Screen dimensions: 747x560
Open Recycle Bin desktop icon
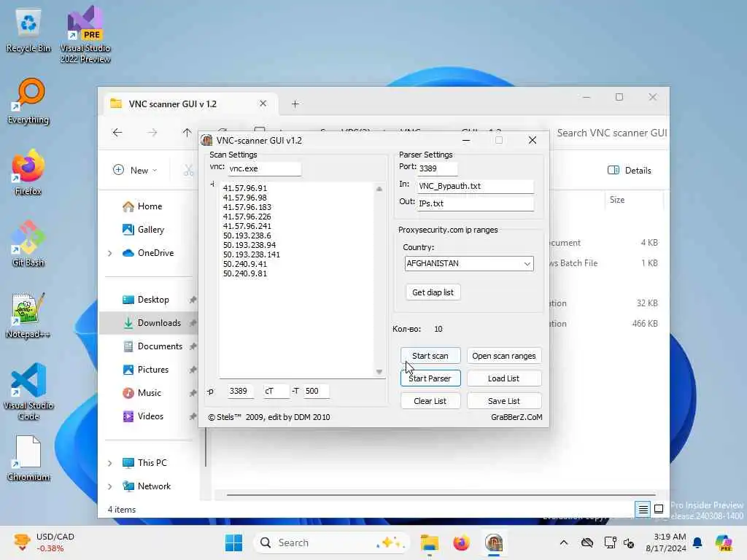tap(28, 31)
